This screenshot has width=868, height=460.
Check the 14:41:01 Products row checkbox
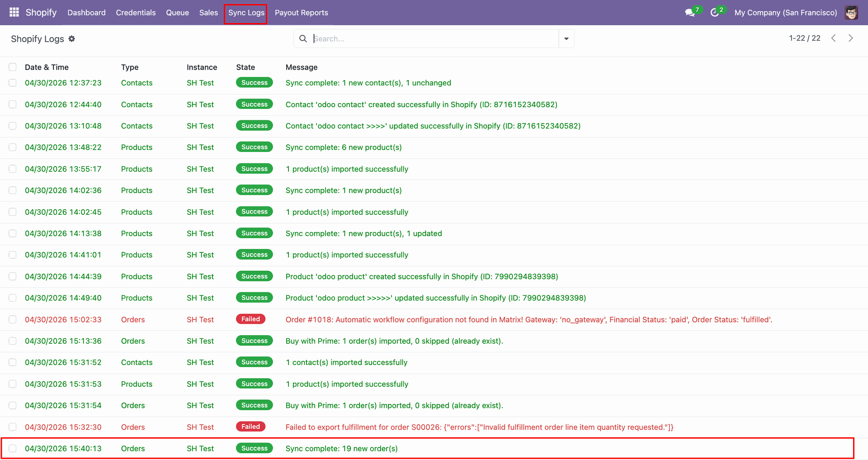coord(13,255)
